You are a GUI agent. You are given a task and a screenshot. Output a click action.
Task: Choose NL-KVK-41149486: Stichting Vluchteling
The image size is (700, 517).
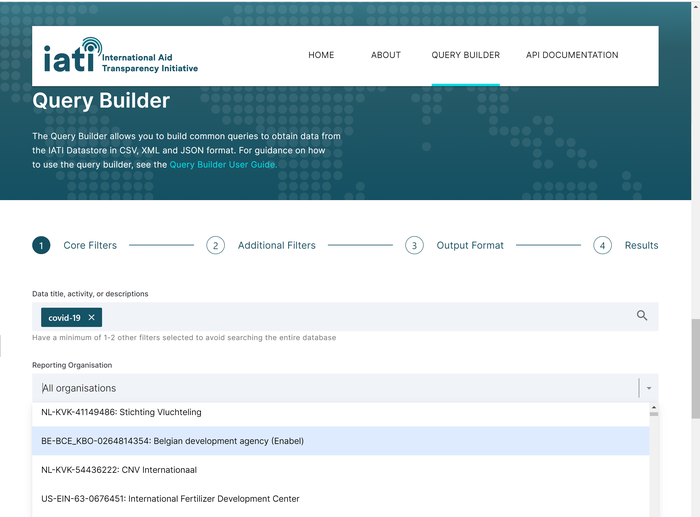[x=340, y=412]
